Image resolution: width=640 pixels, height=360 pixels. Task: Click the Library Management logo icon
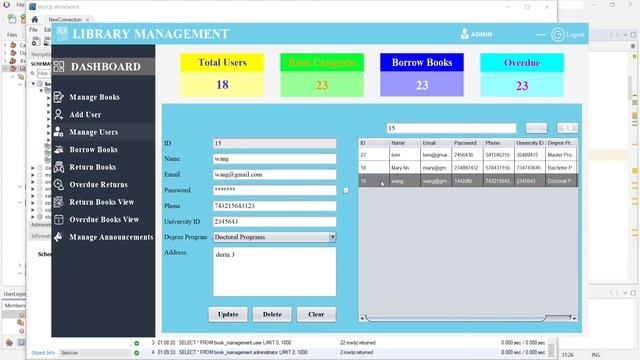(62, 33)
